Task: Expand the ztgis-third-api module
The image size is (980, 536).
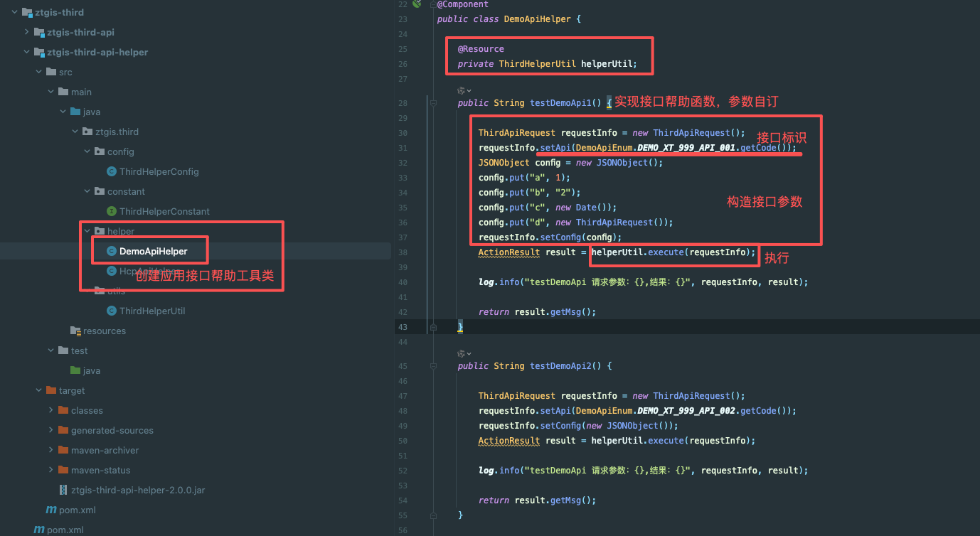Action: pos(27,32)
